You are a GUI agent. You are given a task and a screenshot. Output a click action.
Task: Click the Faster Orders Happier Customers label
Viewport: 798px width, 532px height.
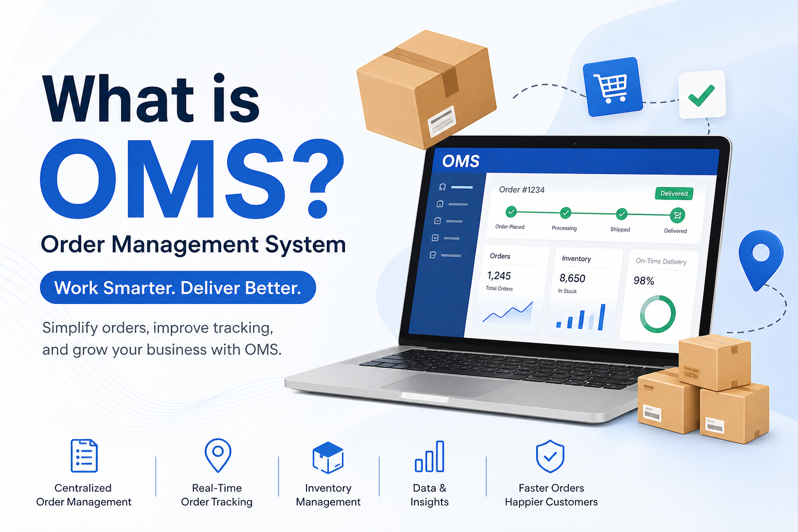[x=551, y=495]
